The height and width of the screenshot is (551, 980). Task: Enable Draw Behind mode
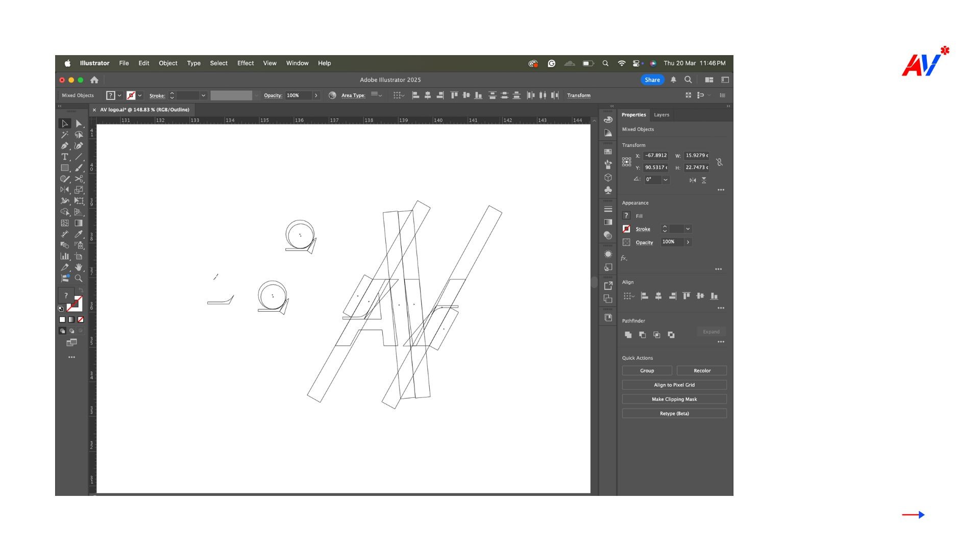tap(71, 331)
